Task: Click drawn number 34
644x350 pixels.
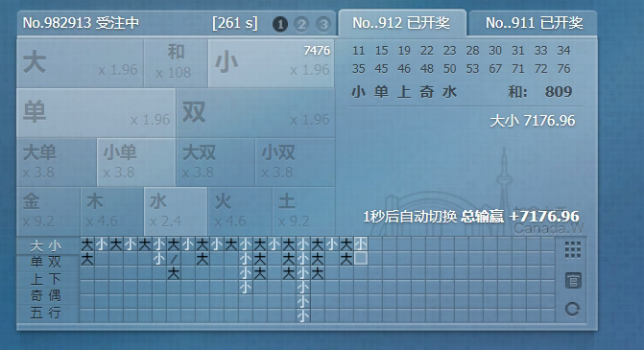Action: (563, 51)
